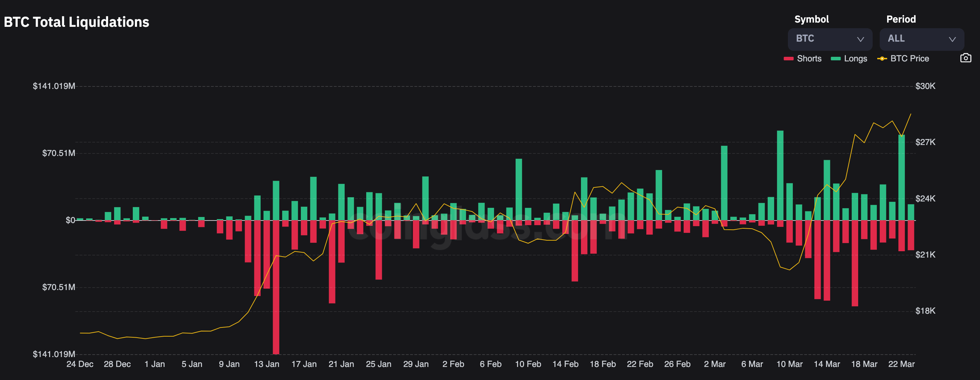Screen dimensions: 980x380
Task: Open the Period dropdown showing ALL
Action: (x=921, y=39)
